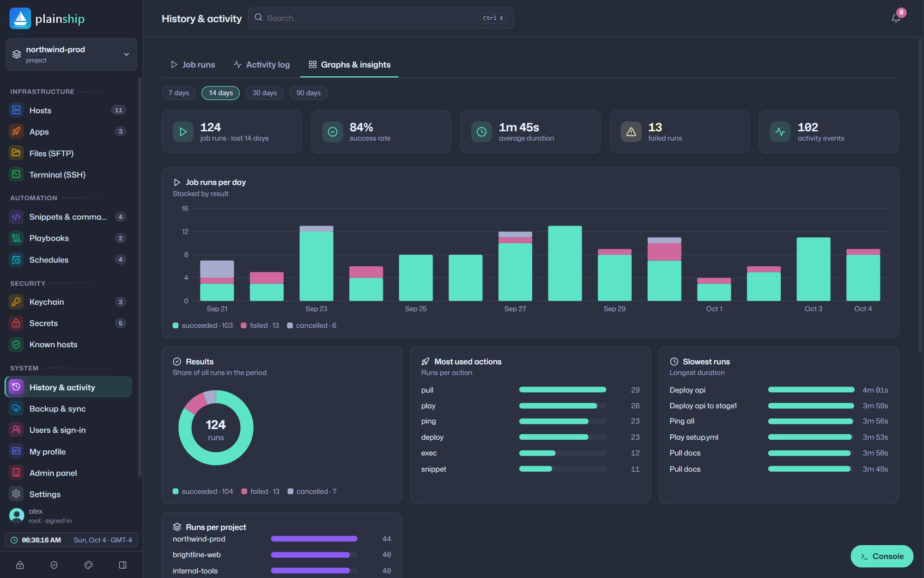
Task: Click the 'Deploy api to stage1' row
Action: point(779,406)
